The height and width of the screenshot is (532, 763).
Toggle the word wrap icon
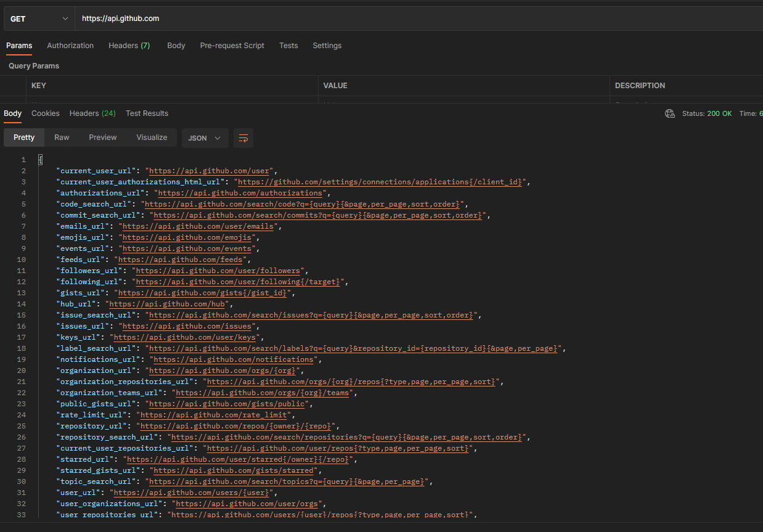pos(243,138)
